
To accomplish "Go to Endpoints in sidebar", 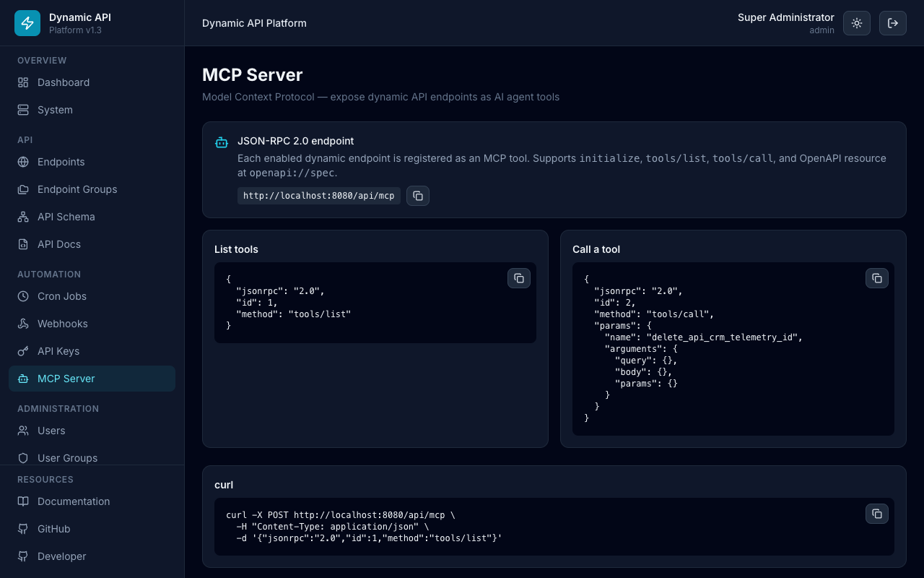I will pos(92,162).
